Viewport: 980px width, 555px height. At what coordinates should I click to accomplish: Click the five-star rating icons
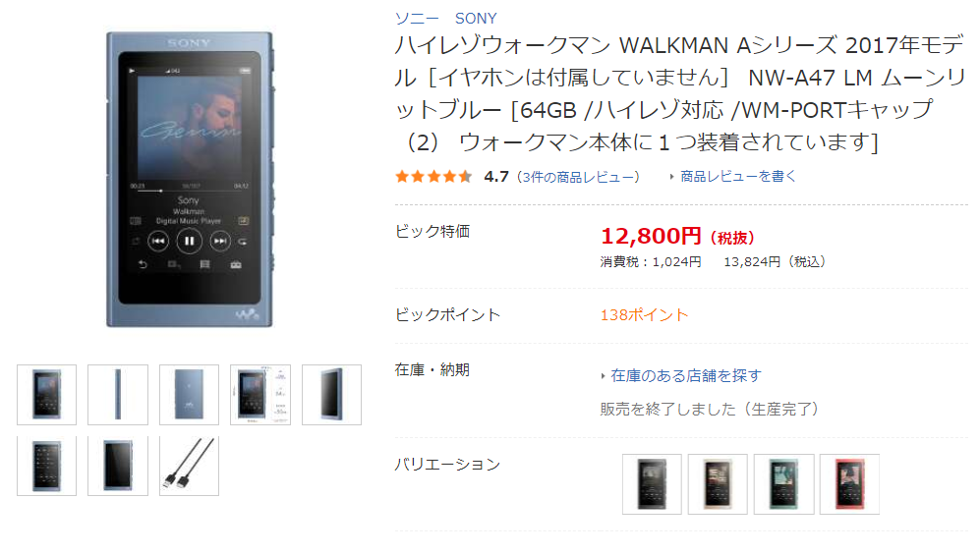(x=433, y=177)
